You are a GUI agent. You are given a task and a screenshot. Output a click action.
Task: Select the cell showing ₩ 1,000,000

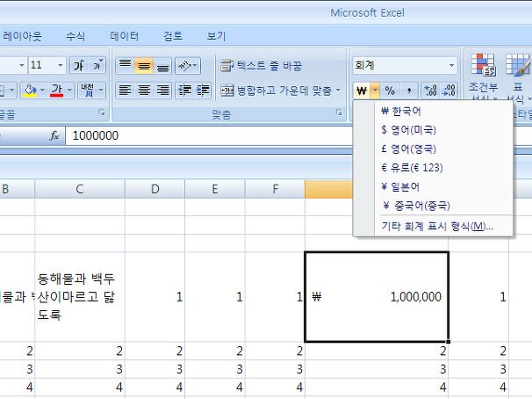tap(377, 297)
